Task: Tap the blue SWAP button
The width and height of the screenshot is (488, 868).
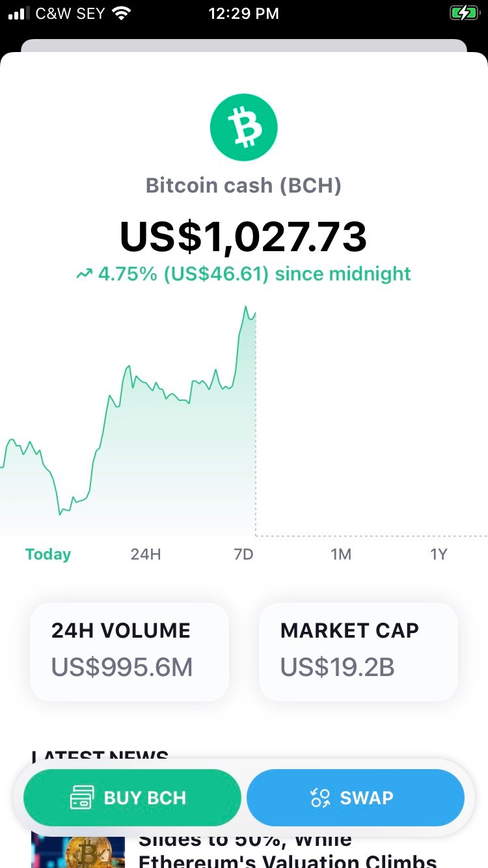Action: tap(355, 798)
